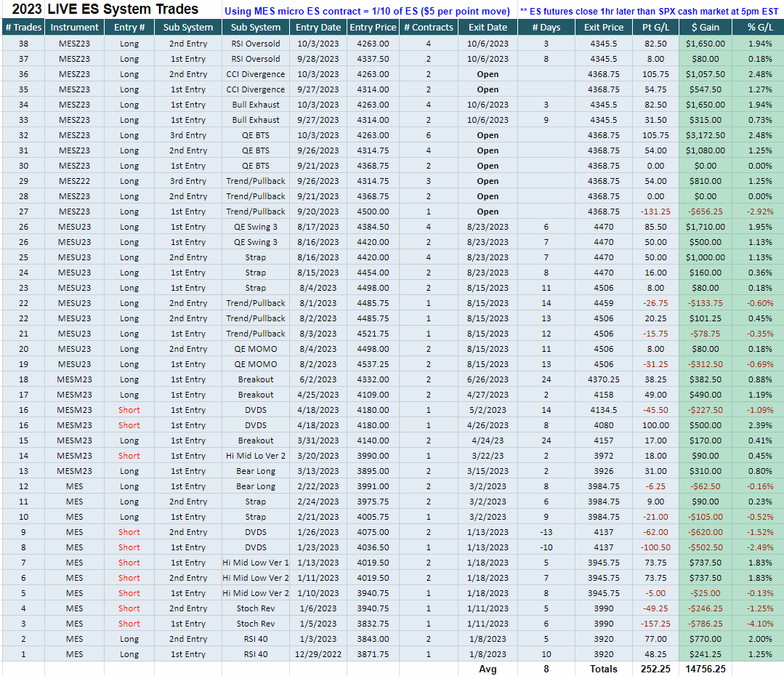Select the 'Stoch Rev' cell in trade 4
784x676 pixels.
(256, 608)
